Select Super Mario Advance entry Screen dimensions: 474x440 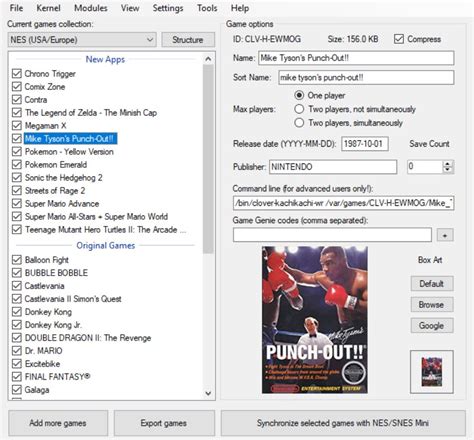click(62, 203)
